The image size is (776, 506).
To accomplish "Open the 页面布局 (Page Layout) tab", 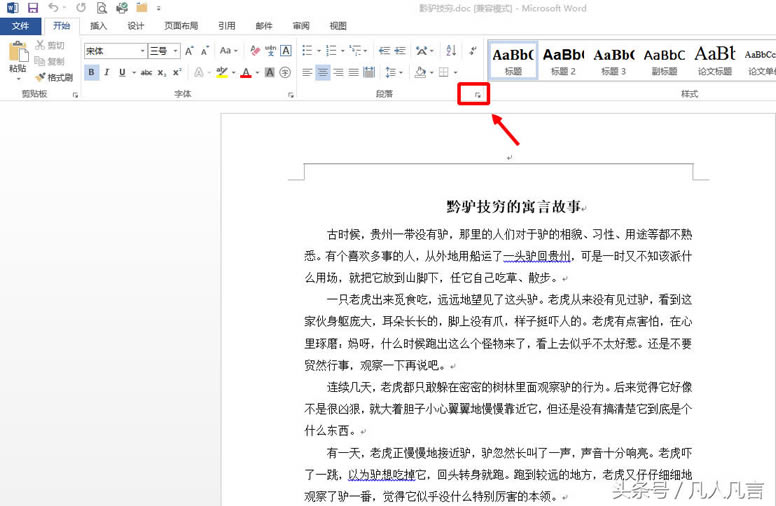I will tap(181, 26).
